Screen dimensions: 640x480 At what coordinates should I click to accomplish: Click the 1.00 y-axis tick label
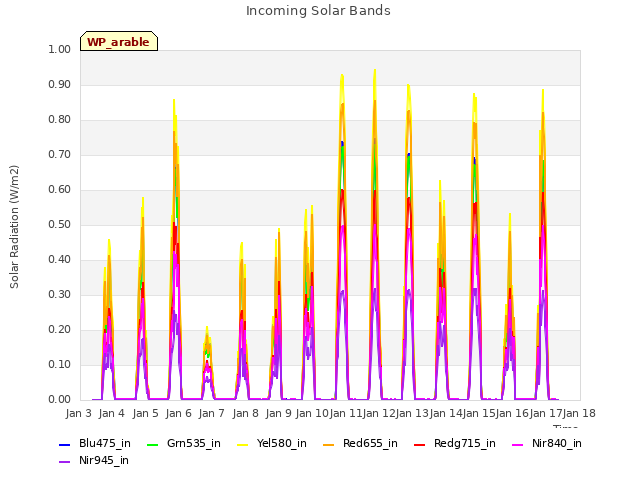pyautogui.click(x=60, y=49)
